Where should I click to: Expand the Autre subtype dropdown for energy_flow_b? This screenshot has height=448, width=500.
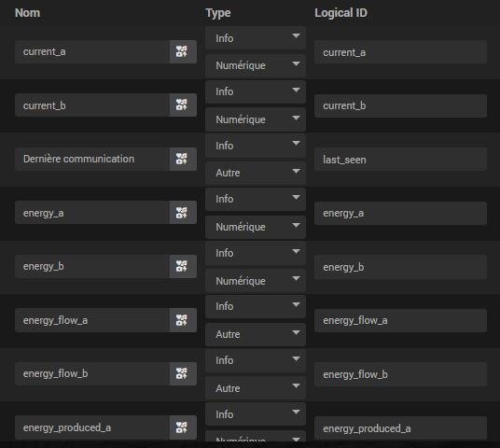pyautogui.click(x=256, y=388)
